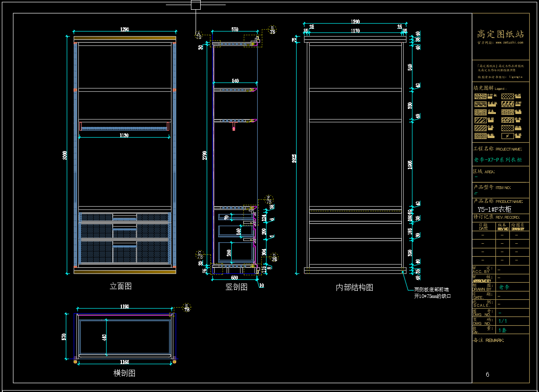539x392 pixels.
Task: Click the 竖剖图 vertical section title
Action: [x=236, y=287]
